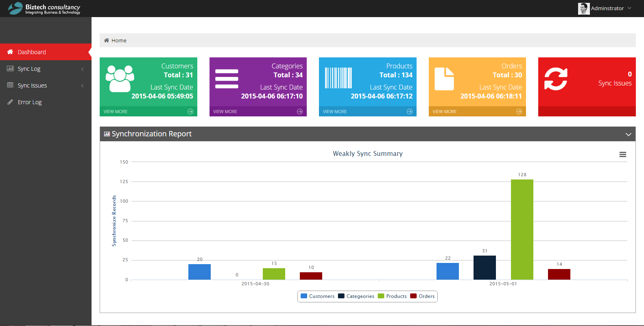Click the Customers people group icon

coord(120,79)
